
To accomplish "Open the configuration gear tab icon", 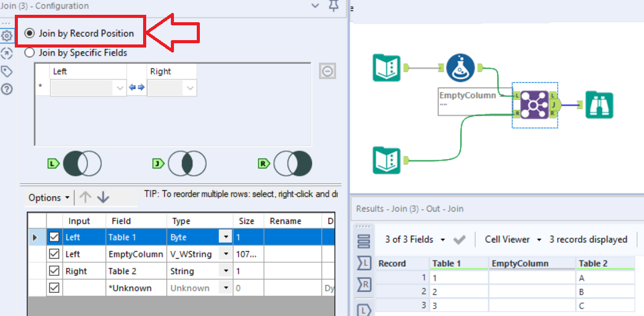I will [7, 36].
